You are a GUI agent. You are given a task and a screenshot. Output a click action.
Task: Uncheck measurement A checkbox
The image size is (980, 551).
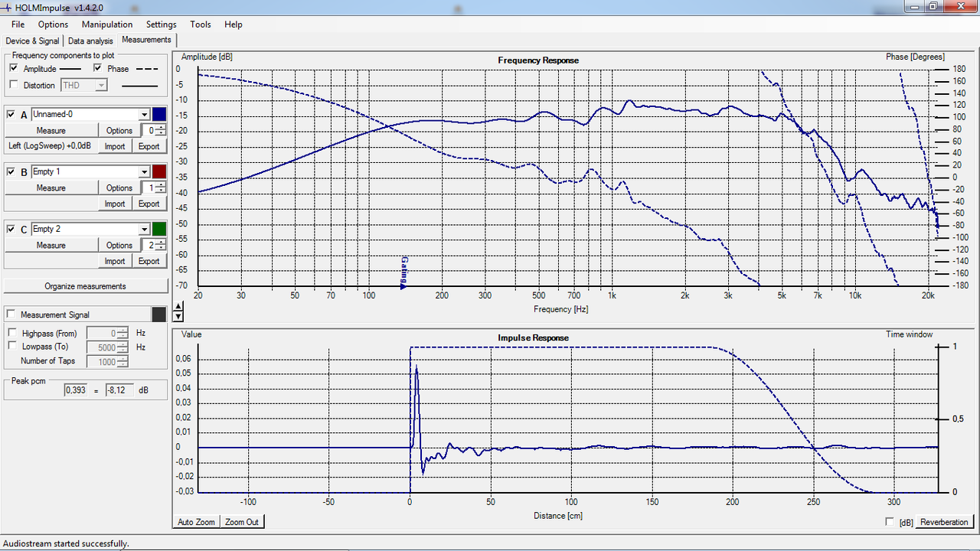pos(11,114)
